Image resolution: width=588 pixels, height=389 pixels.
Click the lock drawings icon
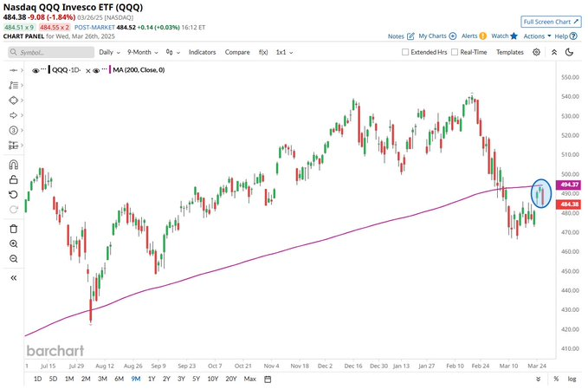(x=13, y=178)
